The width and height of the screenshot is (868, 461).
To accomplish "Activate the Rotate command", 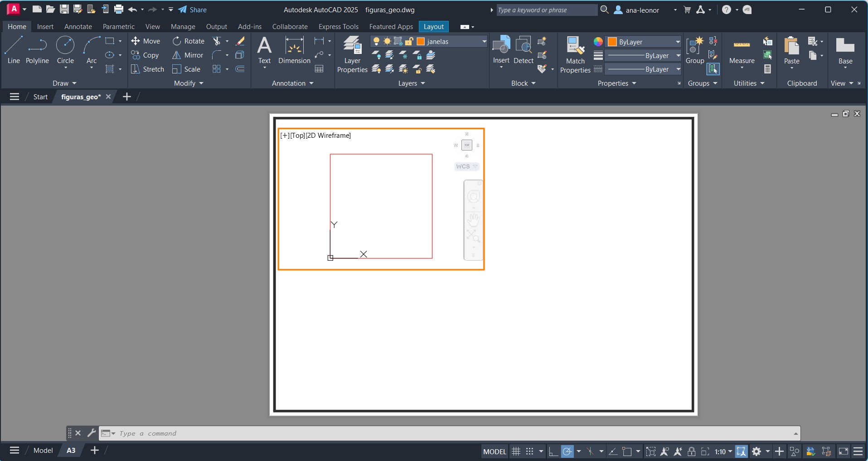I will pos(189,41).
